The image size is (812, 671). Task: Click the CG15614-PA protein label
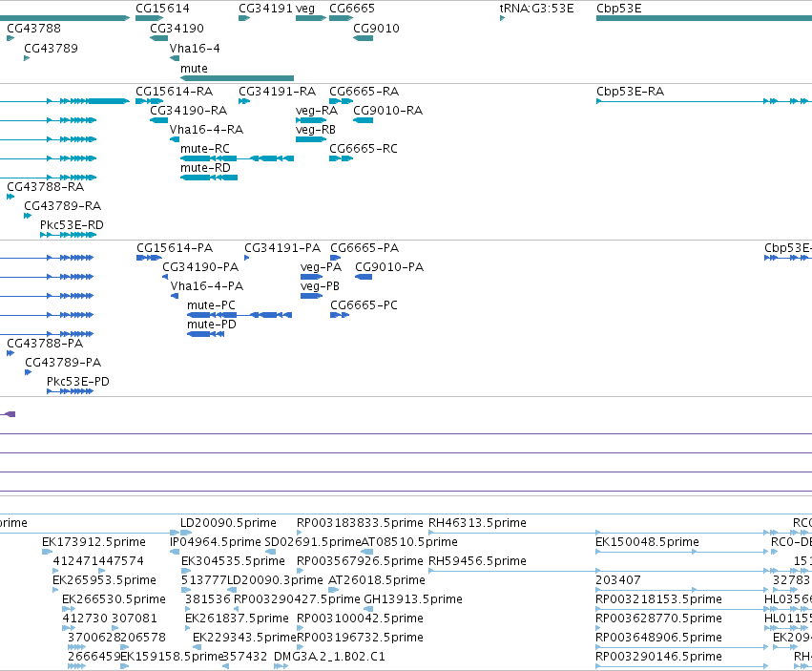(x=175, y=247)
